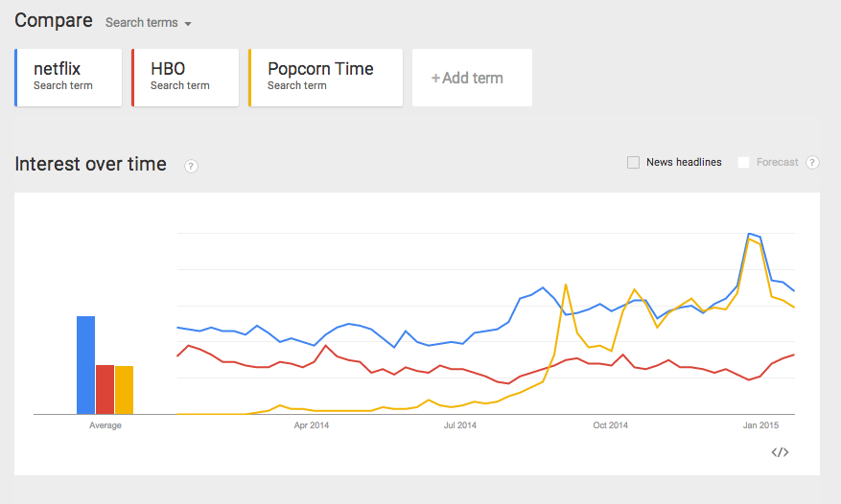This screenshot has width=841, height=504.
Task: Edit the Popcorn Time search term
Action: tap(324, 77)
